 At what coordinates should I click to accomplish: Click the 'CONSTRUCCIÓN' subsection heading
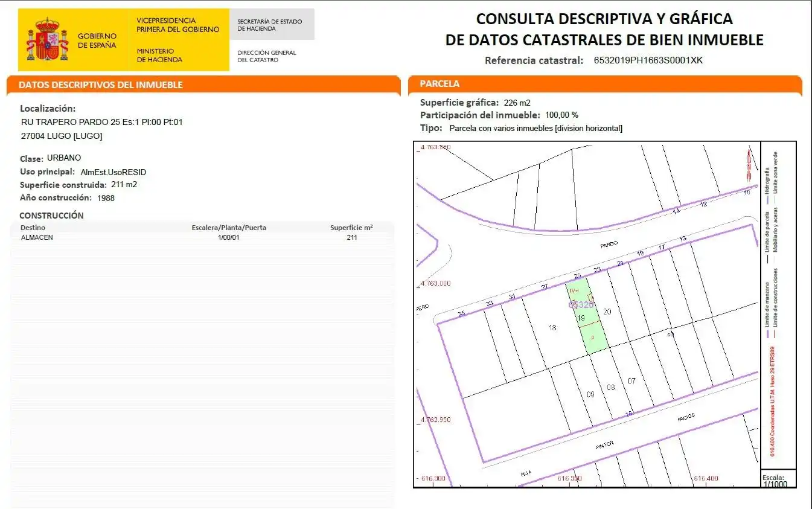tap(51, 216)
